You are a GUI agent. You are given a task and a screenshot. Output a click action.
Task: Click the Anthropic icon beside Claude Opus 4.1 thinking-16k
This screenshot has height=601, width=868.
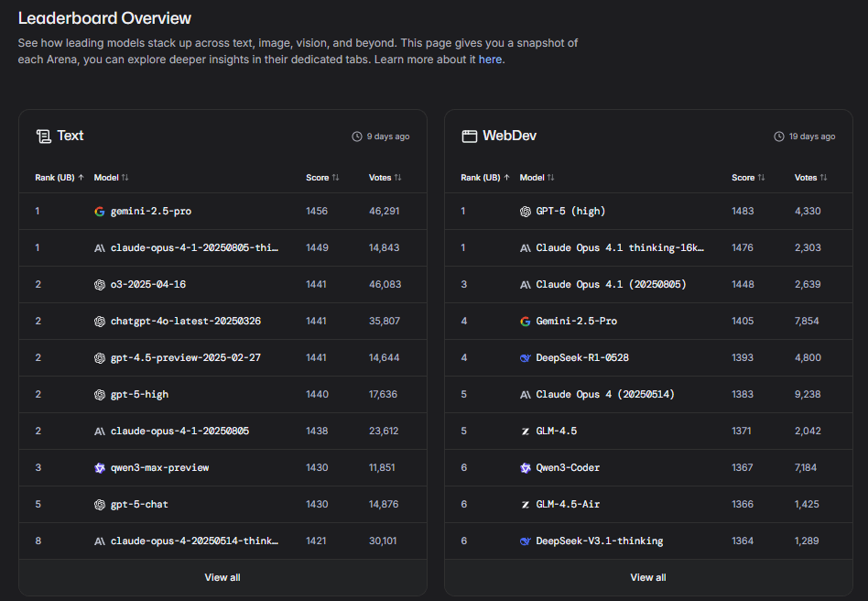[526, 247]
